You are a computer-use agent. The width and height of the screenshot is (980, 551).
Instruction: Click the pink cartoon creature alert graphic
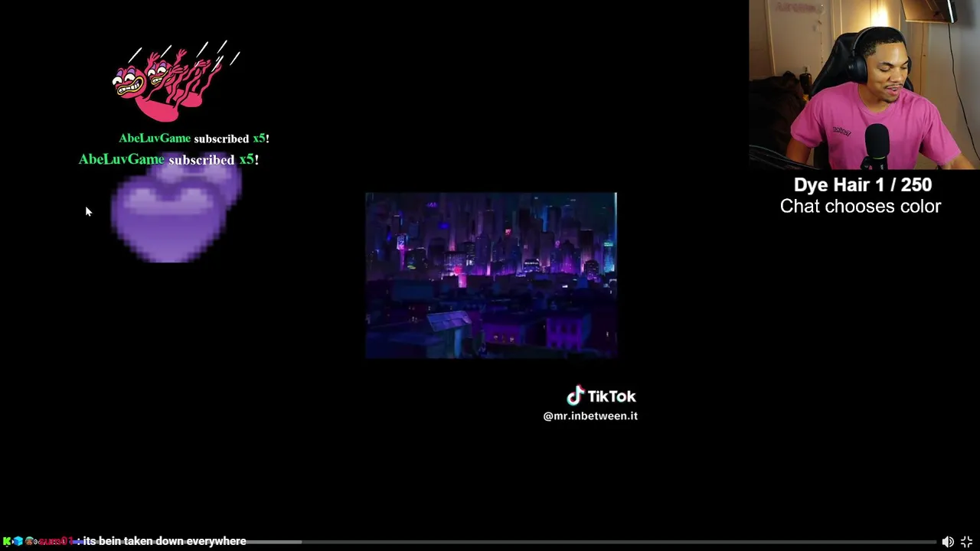tap(175, 81)
